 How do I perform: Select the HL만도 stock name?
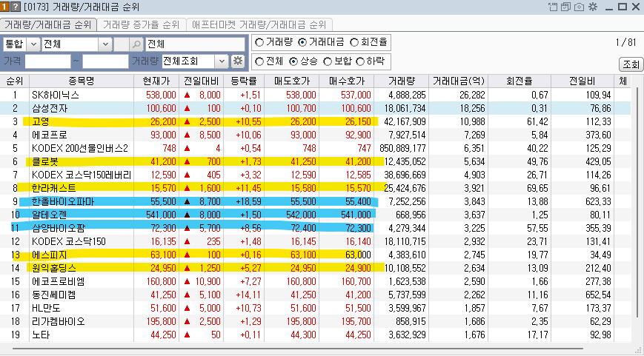(x=47, y=309)
